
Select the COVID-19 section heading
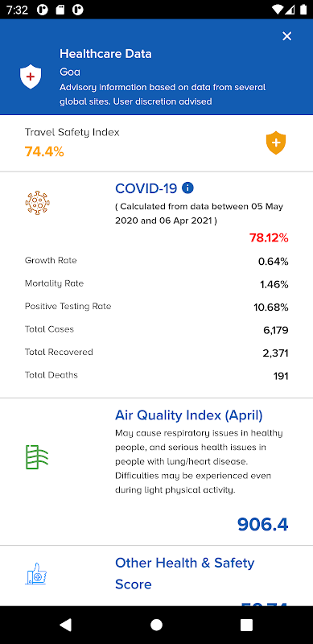146,188
